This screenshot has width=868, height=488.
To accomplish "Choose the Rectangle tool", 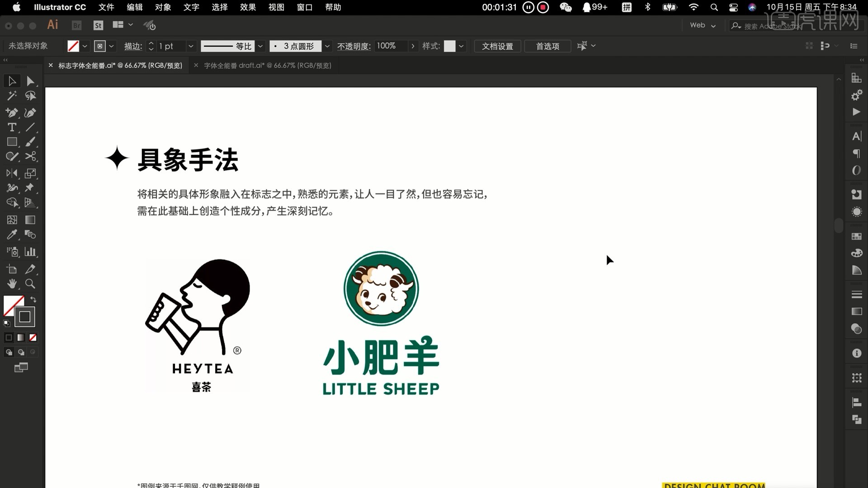I will point(12,142).
